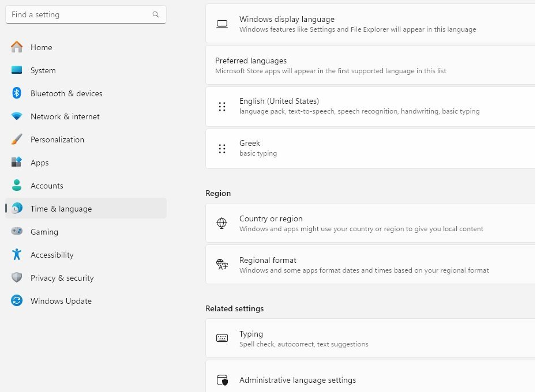
Task: Click the drag handle beside English (United States)
Action: [222, 107]
